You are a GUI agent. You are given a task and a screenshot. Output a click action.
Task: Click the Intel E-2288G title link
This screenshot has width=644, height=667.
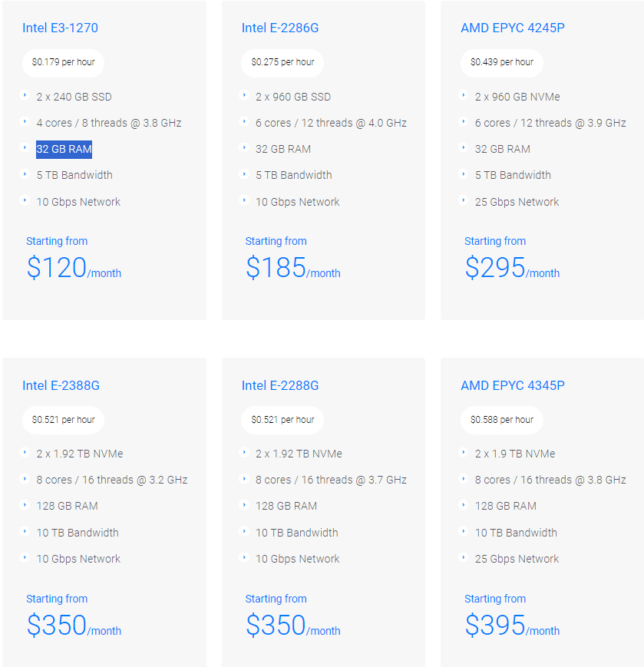coord(280,385)
